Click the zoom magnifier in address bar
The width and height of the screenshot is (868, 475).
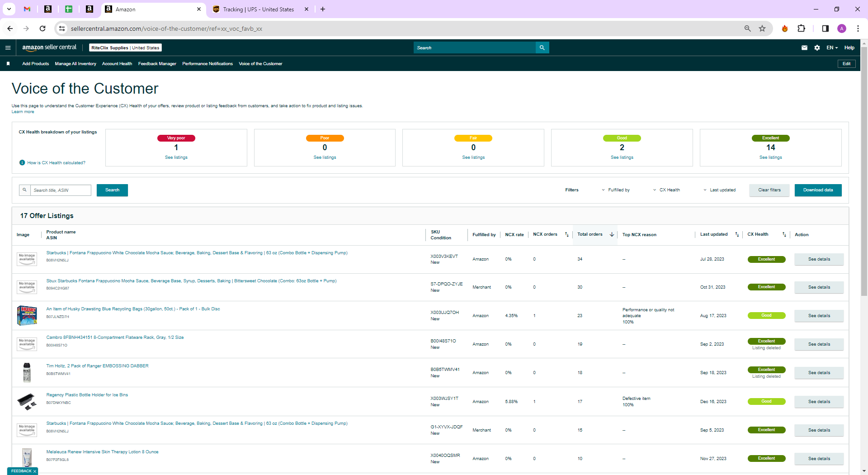[747, 28]
